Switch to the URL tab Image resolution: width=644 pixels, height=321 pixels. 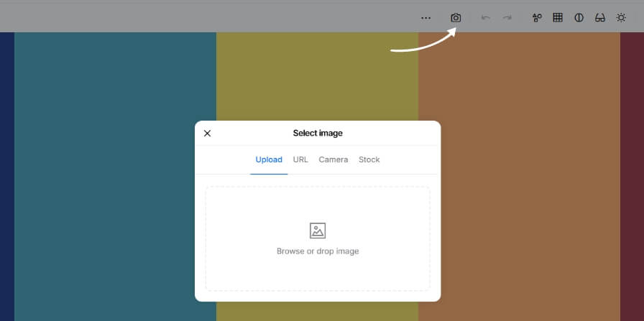click(x=300, y=159)
